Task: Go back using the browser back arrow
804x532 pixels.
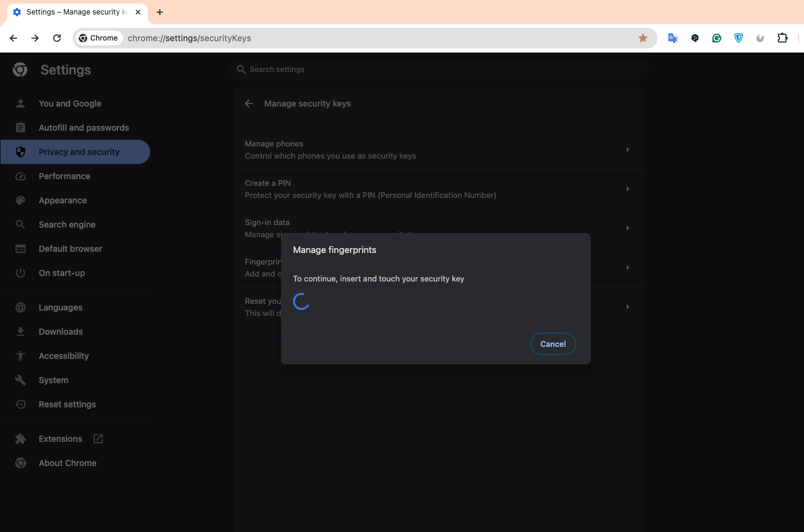Action: (13, 38)
